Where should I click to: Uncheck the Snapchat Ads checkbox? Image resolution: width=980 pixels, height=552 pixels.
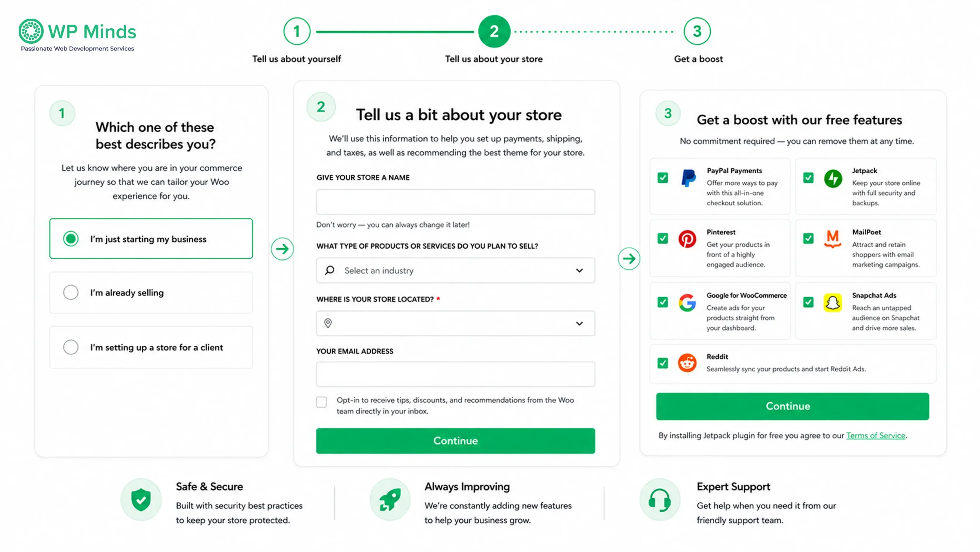[x=808, y=302]
